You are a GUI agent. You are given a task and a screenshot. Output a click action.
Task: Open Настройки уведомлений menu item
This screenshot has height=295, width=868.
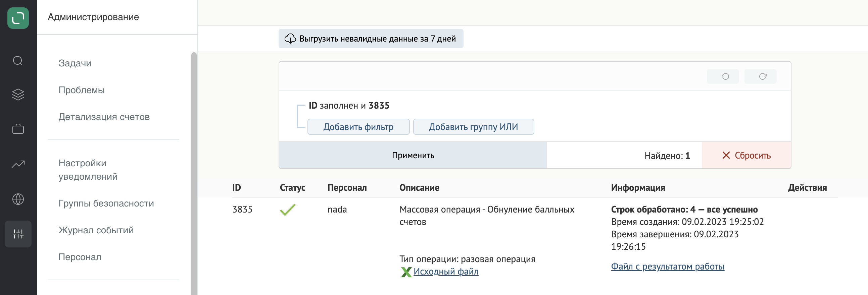[x=88, y=170]
